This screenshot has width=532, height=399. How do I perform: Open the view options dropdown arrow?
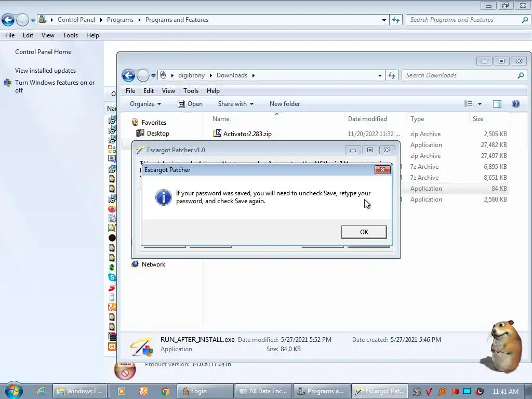click(x=480, y=104)
